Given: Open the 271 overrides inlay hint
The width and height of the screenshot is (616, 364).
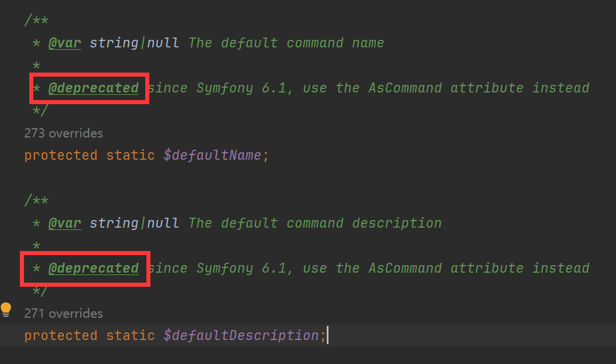Looking at the screenshot, I should pyautogui.click(x=63, y=313).
